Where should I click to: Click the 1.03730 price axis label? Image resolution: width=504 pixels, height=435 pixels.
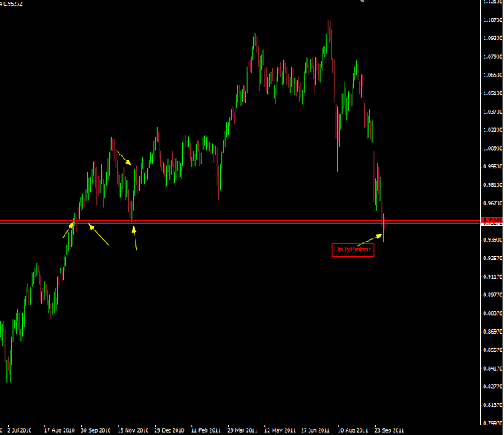pos(493,111)
